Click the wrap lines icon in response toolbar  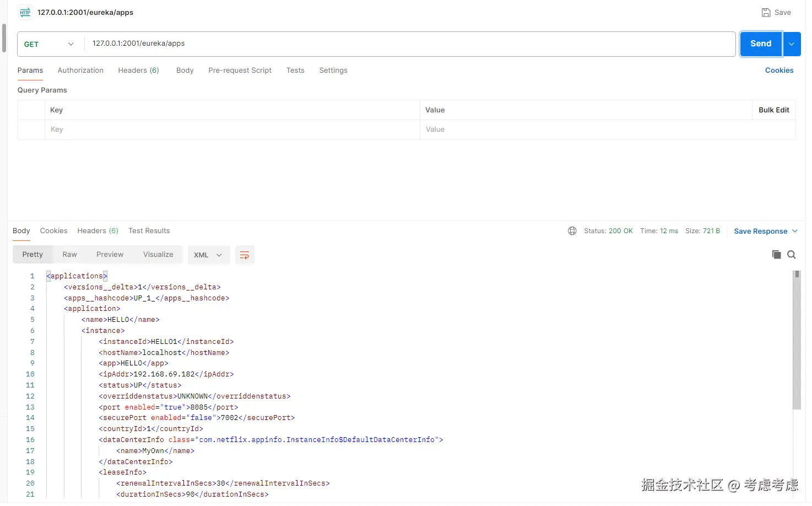coord(245,255)
